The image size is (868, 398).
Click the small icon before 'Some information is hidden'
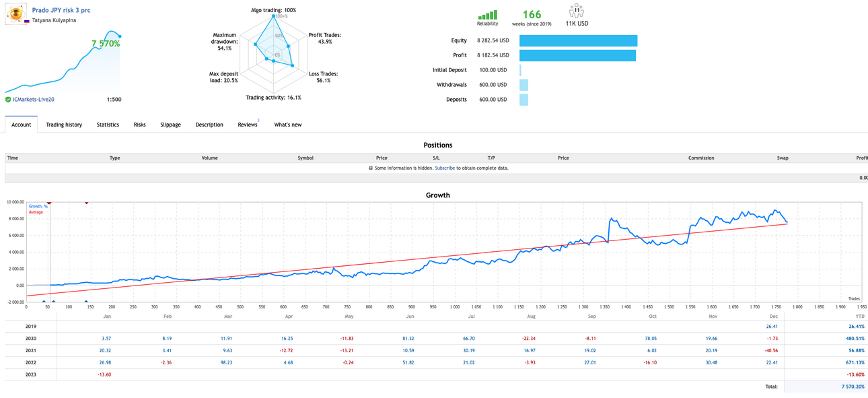point(371,168)
